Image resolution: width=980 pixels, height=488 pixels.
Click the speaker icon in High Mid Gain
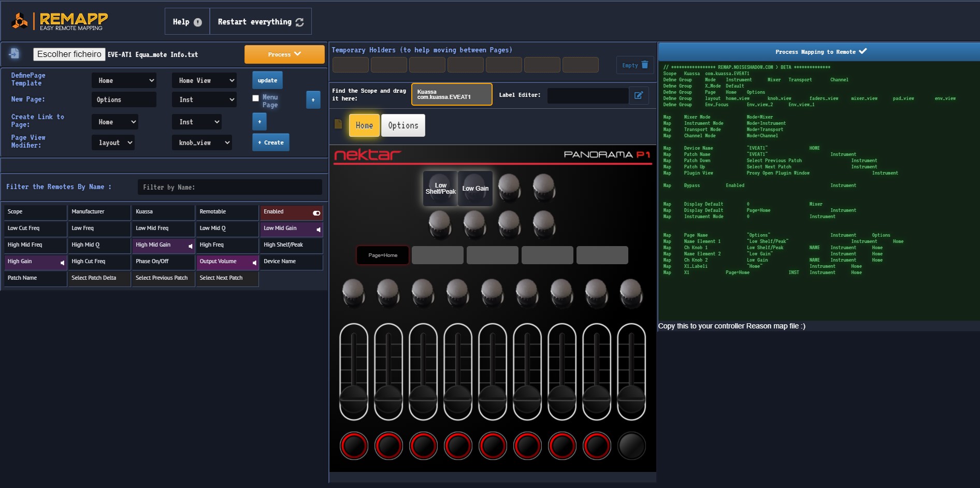click(x=190, y=246)
